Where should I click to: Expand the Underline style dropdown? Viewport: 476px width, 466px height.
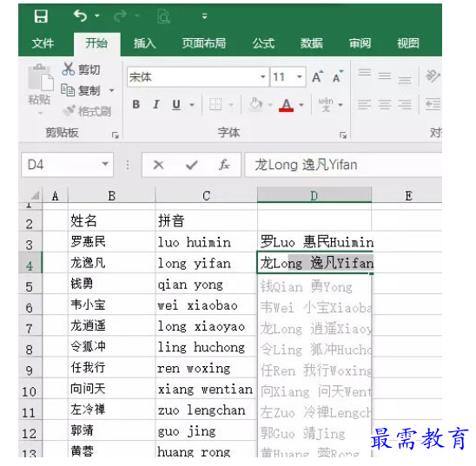(x=192, y=105)
